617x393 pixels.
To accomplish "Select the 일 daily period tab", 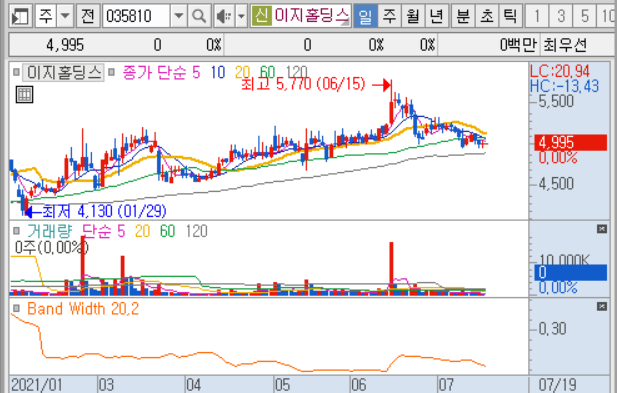I will pyautogui.click(x=365, y=16).
